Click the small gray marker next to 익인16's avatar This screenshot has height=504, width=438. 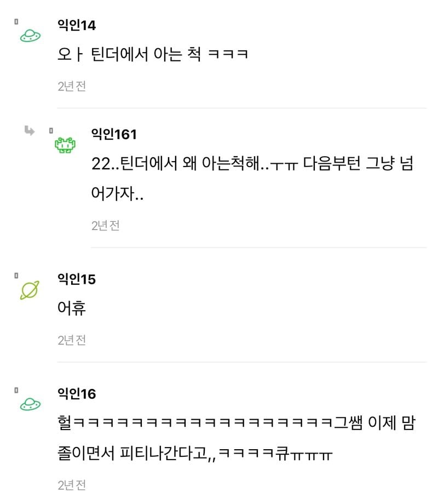(16, 390)
